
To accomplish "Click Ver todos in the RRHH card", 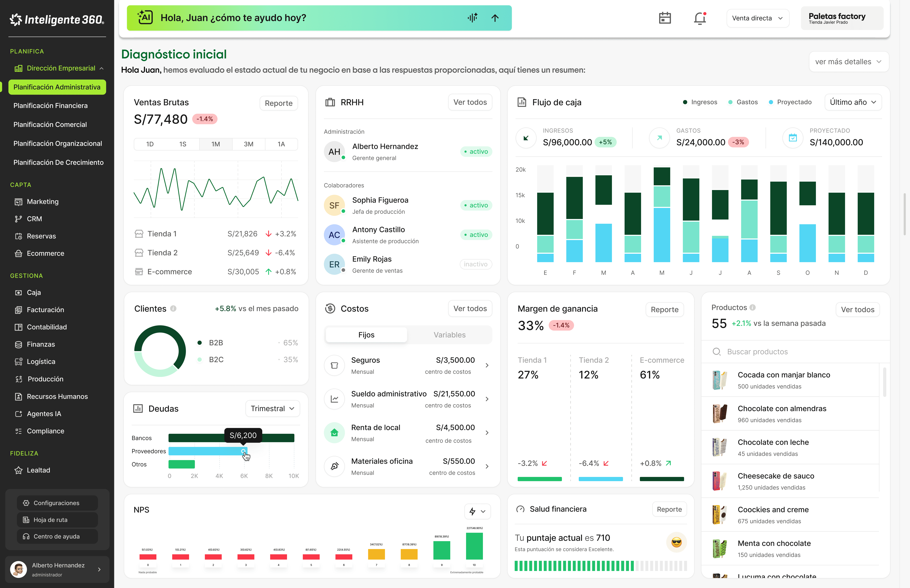I will click(470, 102).
